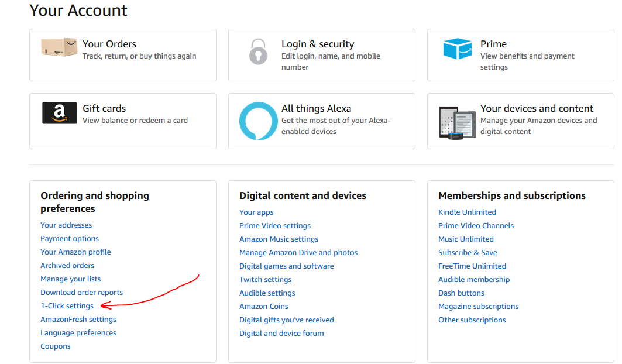Go to Subscribe & Save
The image size is (622, 364).
(x=468, y=253)
